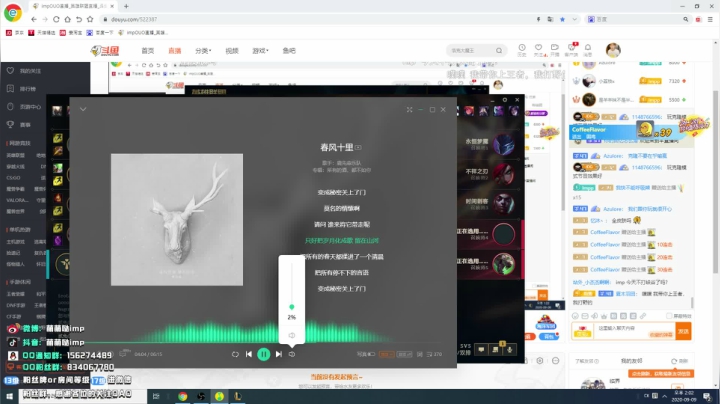
Task: Seek on the song progress bar
Action: 263,342
